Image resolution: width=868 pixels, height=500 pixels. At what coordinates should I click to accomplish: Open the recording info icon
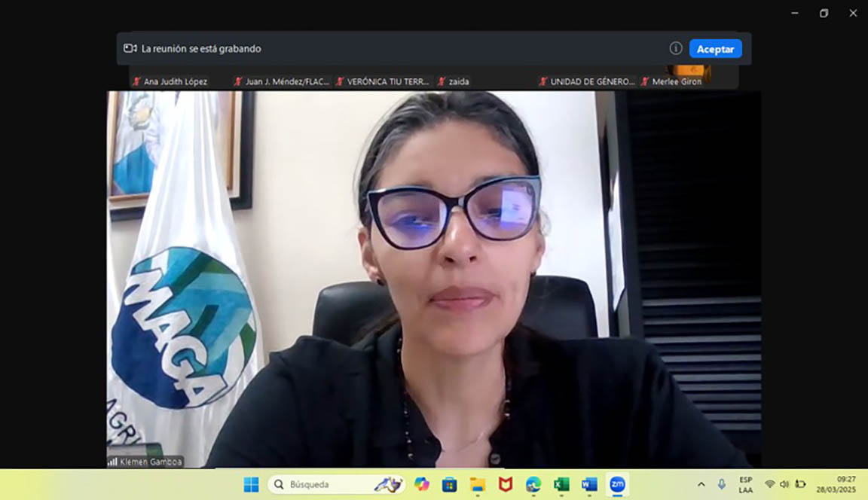tap(676, 48)
